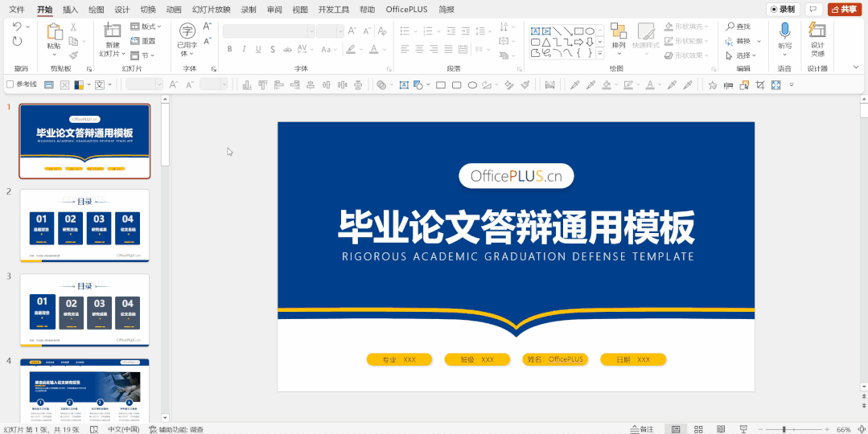Switch to Reading view in status bar
868x434 pixels.
coord(721,429)
